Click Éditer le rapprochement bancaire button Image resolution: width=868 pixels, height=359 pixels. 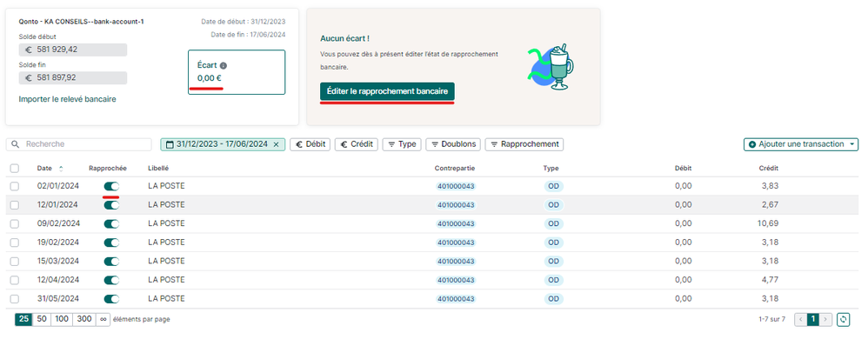387,91
